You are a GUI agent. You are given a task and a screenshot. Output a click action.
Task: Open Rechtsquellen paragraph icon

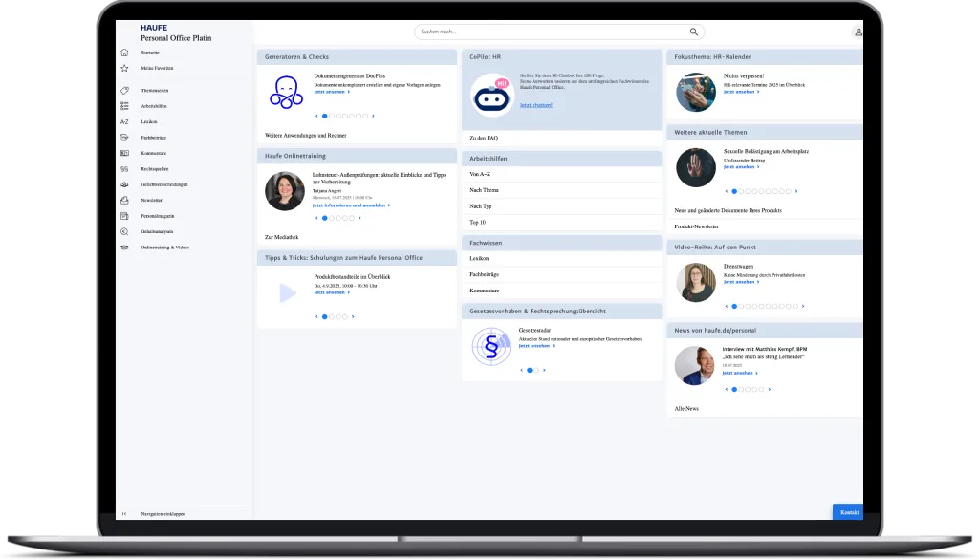(124, 169)
